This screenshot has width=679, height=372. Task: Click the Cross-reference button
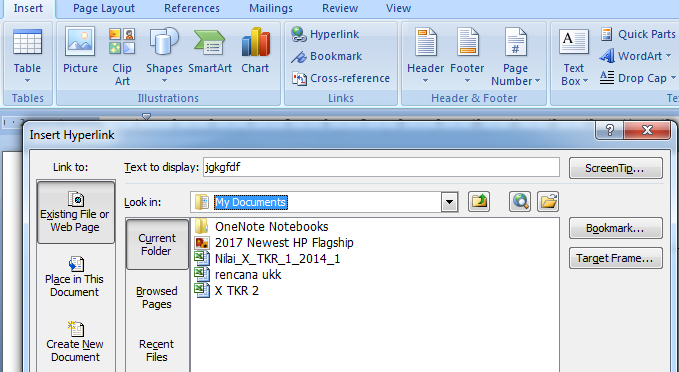341,78
